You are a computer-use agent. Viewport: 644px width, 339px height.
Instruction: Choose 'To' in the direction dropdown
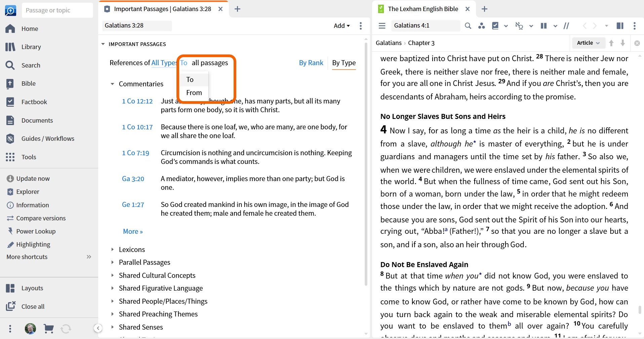(194, 80)
